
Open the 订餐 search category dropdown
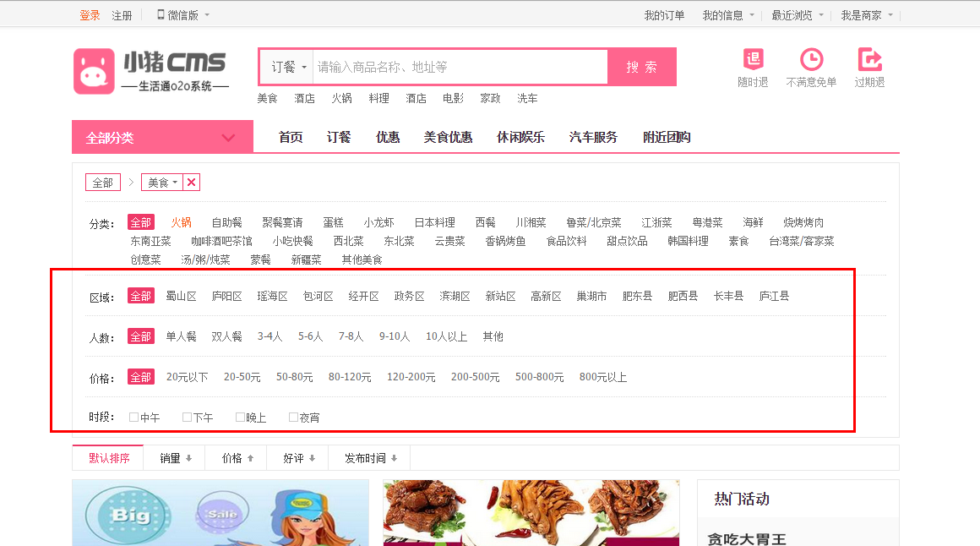(287, 66)
